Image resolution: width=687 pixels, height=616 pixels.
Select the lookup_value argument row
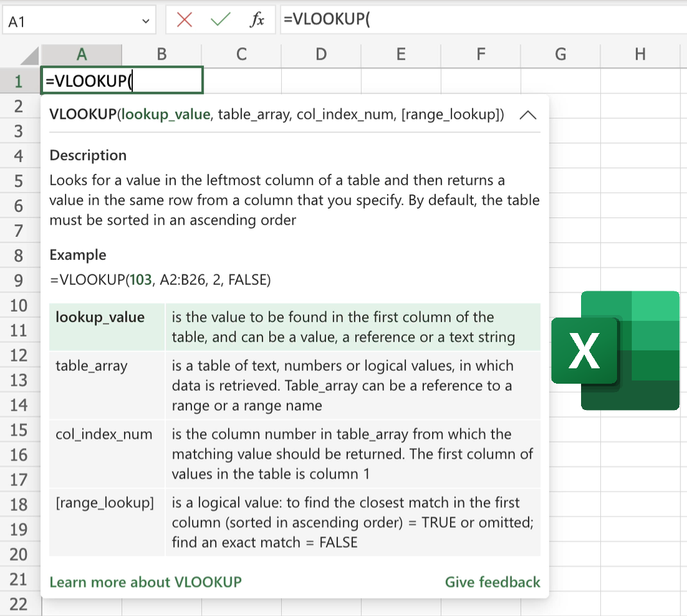pos(295,327)
